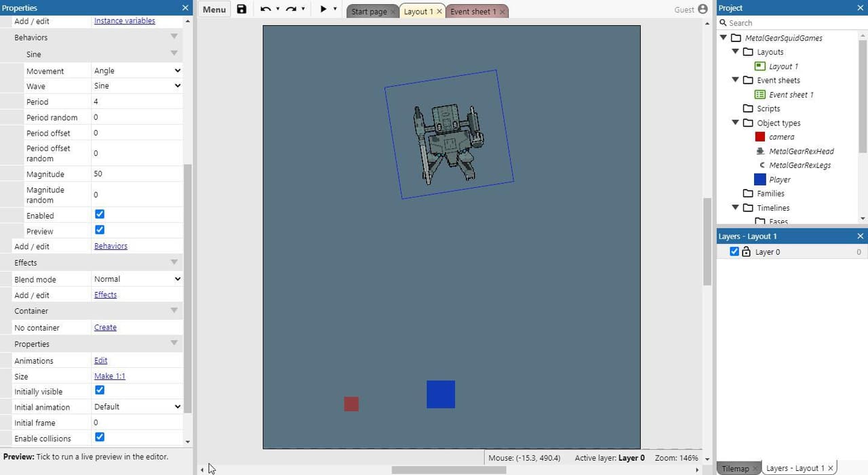Toggle the lock icon on Layer 0
868x475 pixels.
coord(746,251)
